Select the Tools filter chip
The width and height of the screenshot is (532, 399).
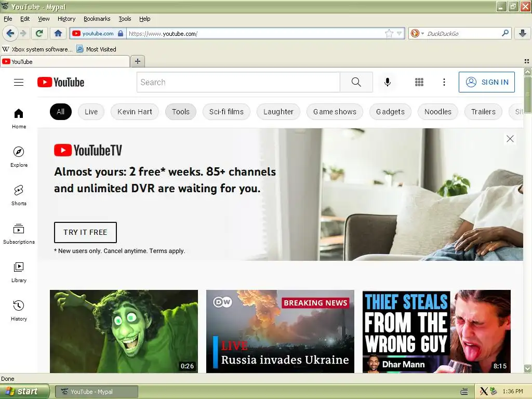point(180,112)
